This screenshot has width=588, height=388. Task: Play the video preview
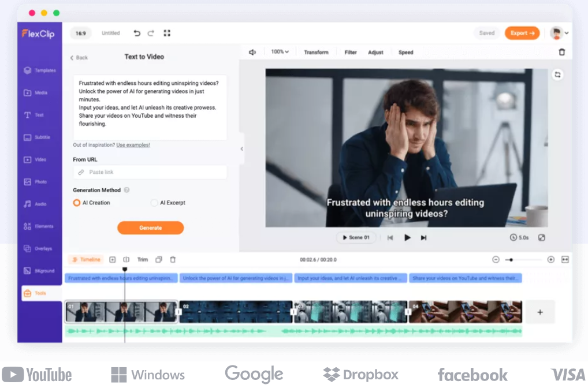tap(407, 238)
